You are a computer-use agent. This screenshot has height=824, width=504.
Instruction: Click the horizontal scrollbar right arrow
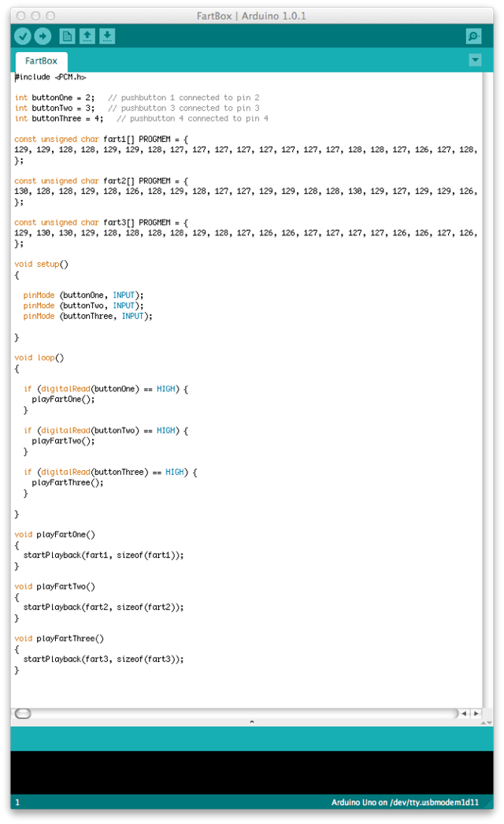(476, 713)
